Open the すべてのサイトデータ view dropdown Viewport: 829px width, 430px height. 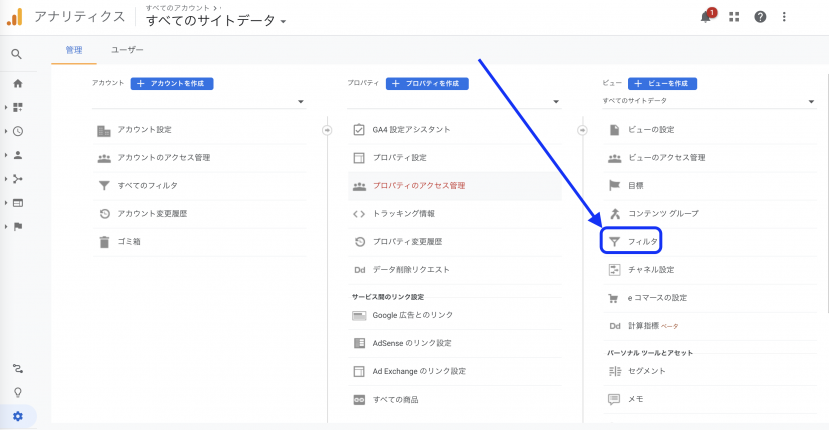tap(710, 101)
